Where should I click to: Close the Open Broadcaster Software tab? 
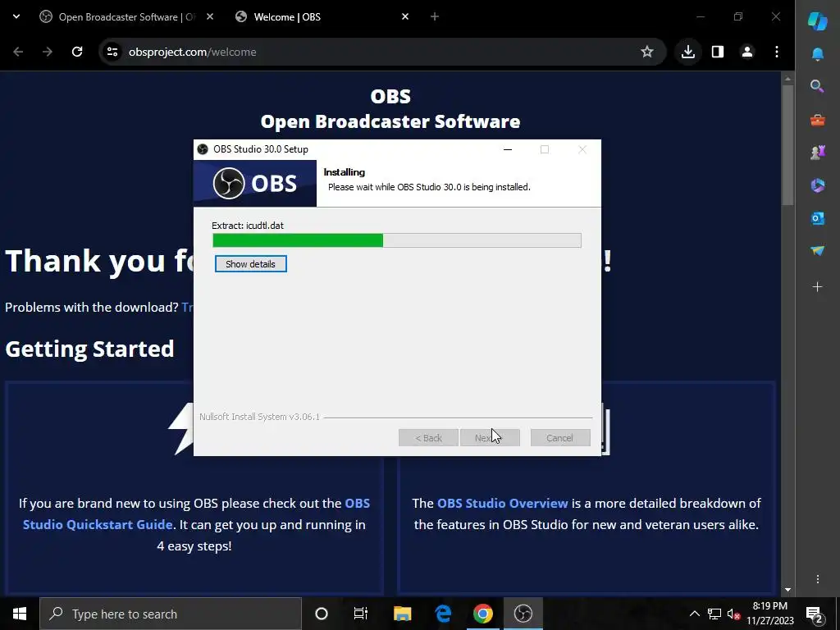click(x=210, y=17)
